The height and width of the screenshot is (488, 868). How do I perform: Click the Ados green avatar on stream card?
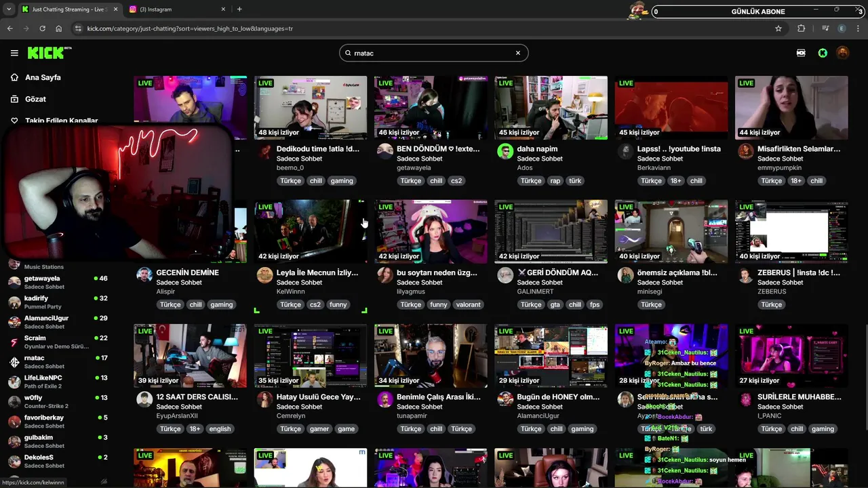tap(505, 151)
